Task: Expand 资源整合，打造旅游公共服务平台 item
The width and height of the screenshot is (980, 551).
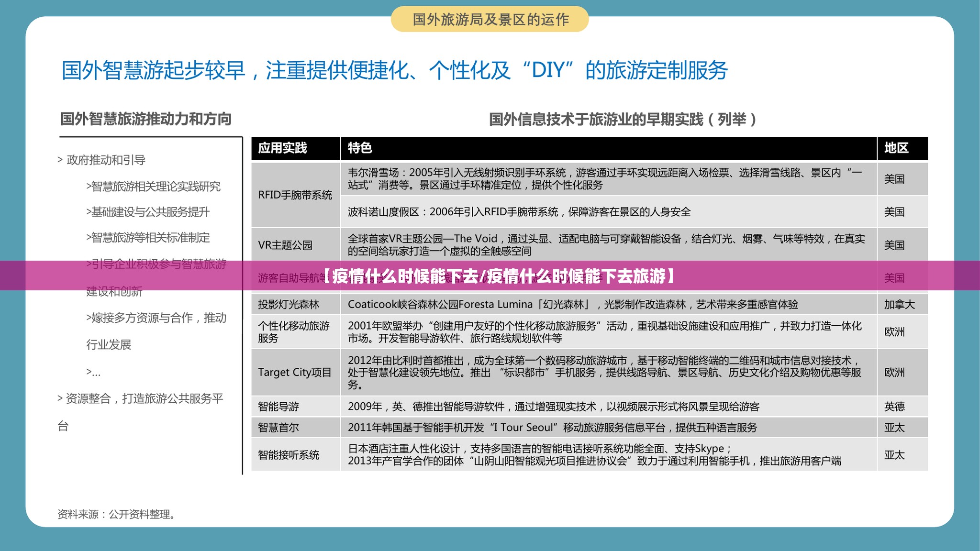Action: click(140, 399)
